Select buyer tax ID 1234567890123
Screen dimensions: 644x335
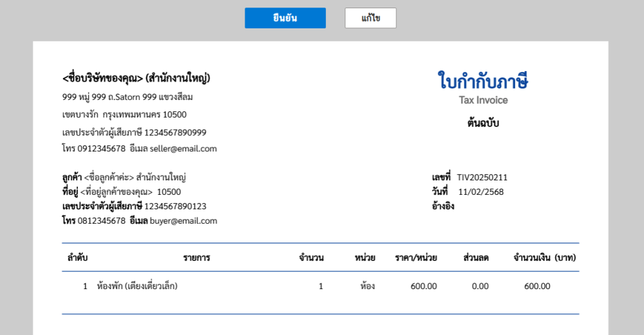[175, 206]
